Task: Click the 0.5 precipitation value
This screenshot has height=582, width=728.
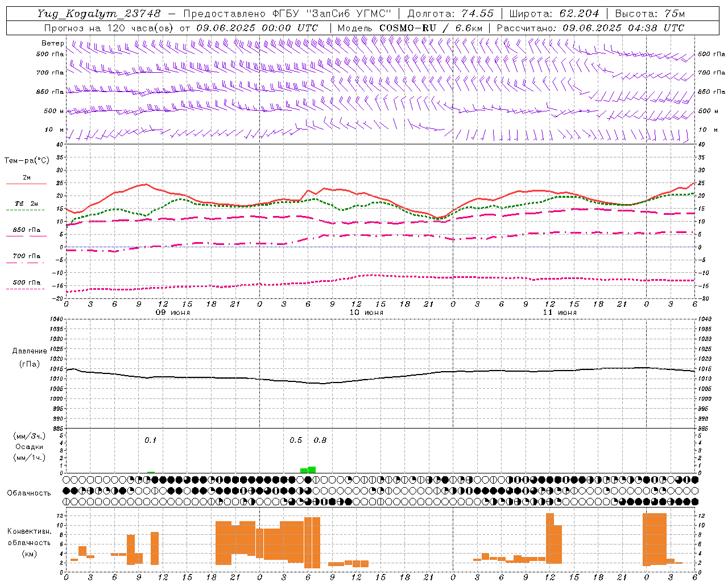Action: point(296,440)
